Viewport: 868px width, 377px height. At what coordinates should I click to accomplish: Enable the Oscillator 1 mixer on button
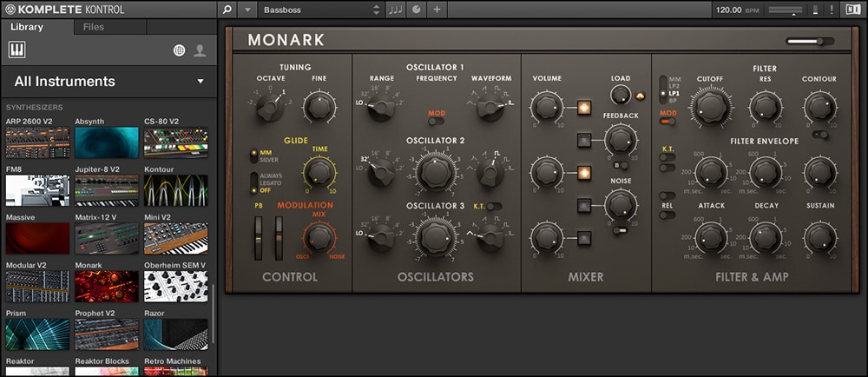(x=584, y=109)
